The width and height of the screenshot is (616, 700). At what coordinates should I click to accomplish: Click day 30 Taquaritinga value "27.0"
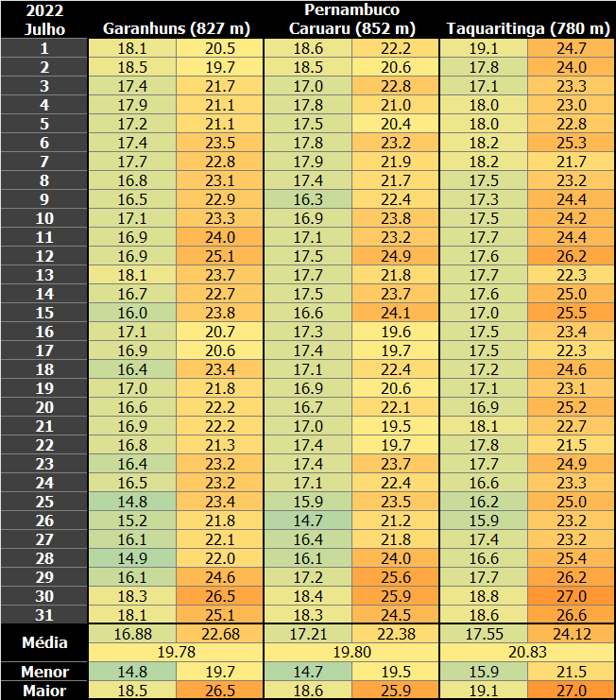(572, 596)
